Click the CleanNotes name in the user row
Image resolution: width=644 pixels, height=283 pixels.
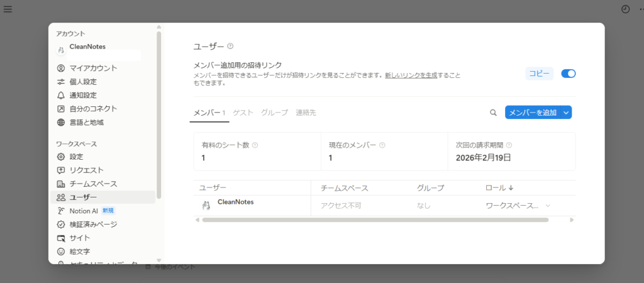pos(236,202)
